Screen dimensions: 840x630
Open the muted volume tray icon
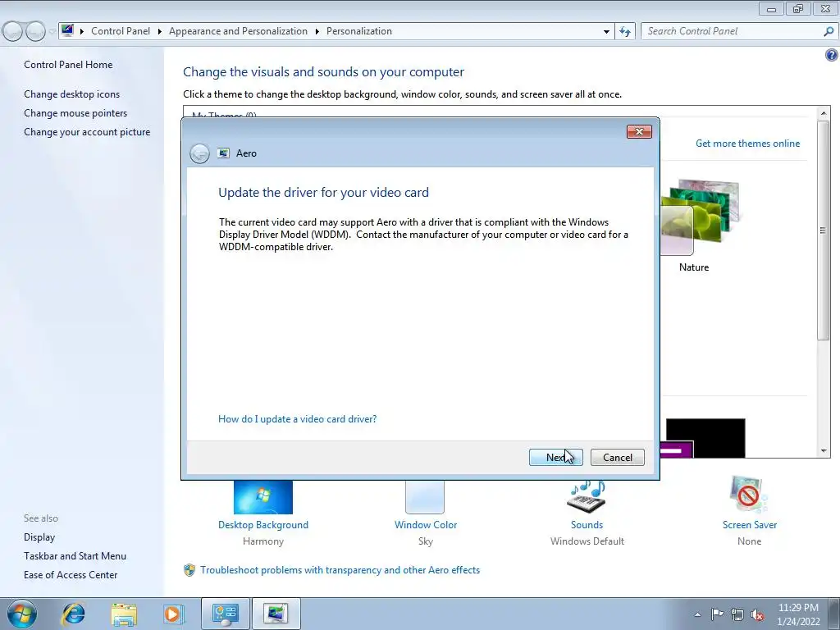click(x=757, y=614)
